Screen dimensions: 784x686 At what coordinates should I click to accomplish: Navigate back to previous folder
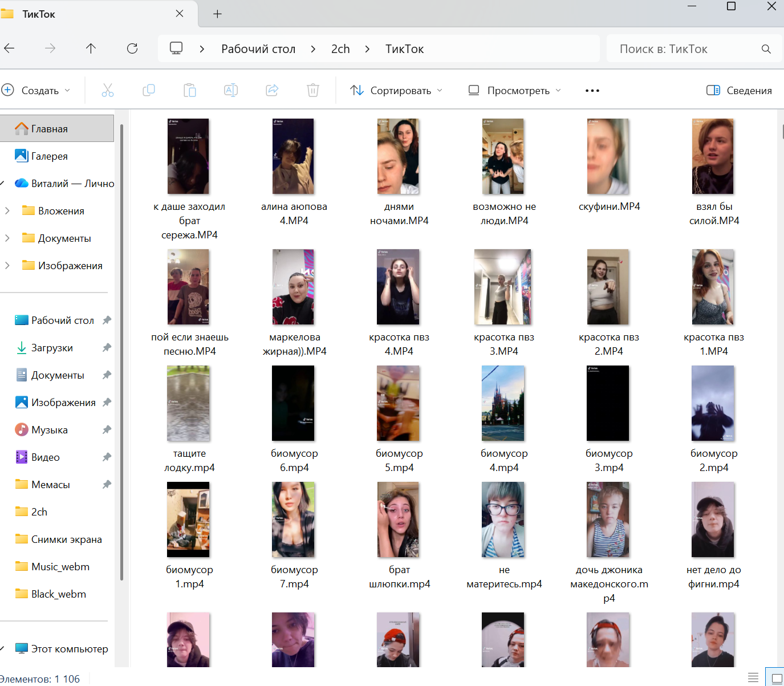pos(10,48)
